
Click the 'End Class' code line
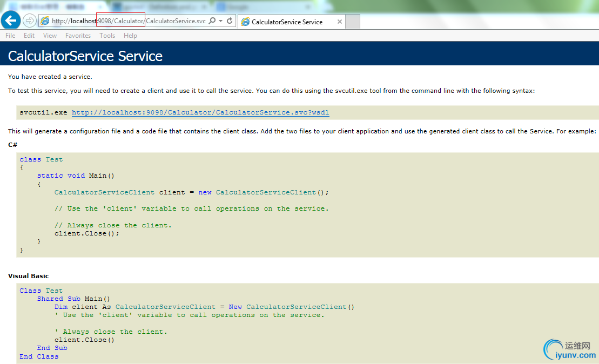click(x=39, y=356)
